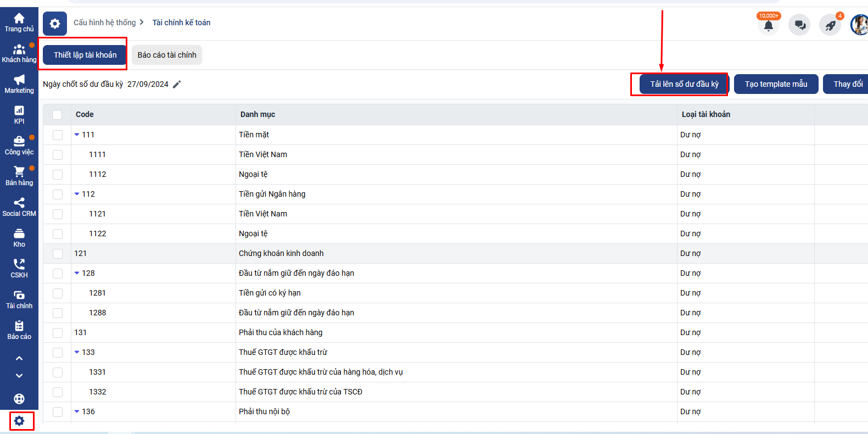
Task: Open the chat messages icon
Action: [799, 25]
